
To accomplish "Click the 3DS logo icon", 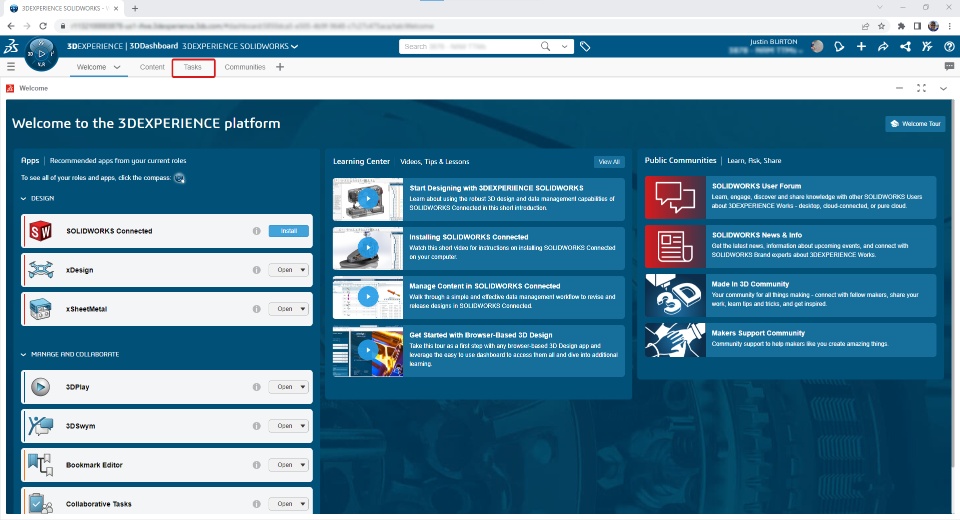I will (x=11, y=47).
